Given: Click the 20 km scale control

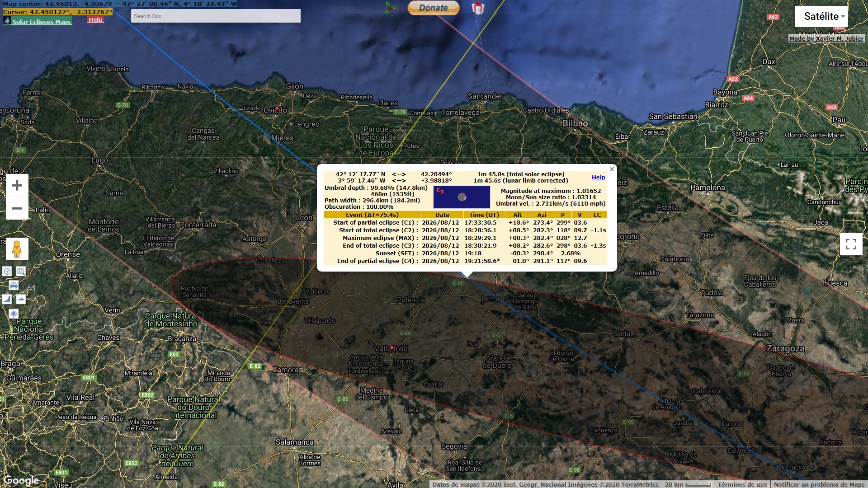Looking at the screenshot, I should (x=688, y=484).
